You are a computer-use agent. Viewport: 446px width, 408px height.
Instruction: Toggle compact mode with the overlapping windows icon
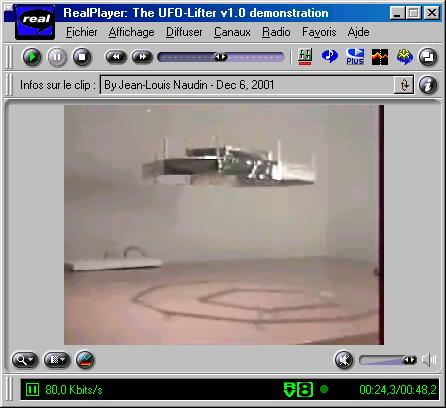tap(428, 57)
